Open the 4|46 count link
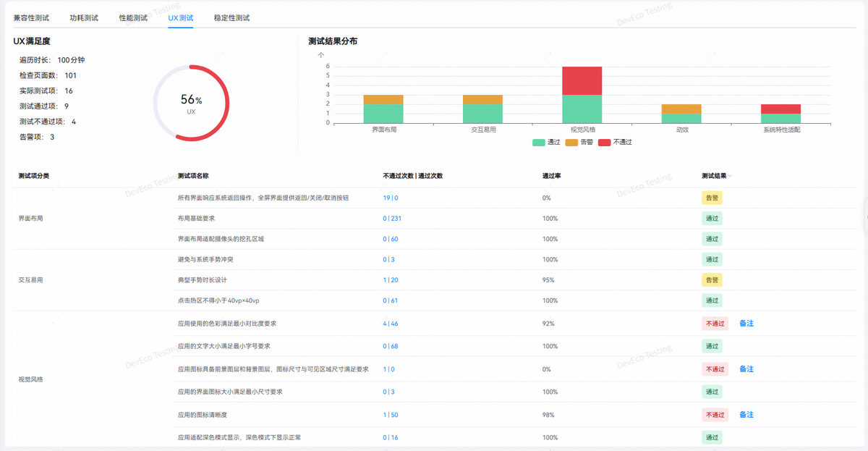 [x=391, y=324]
